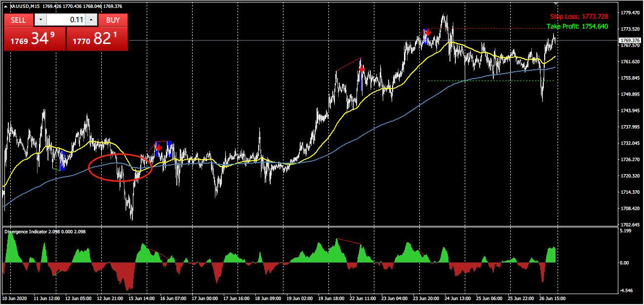Click the 16 Jun 07:00 time label
644x305 pixels.
[173, 299]
